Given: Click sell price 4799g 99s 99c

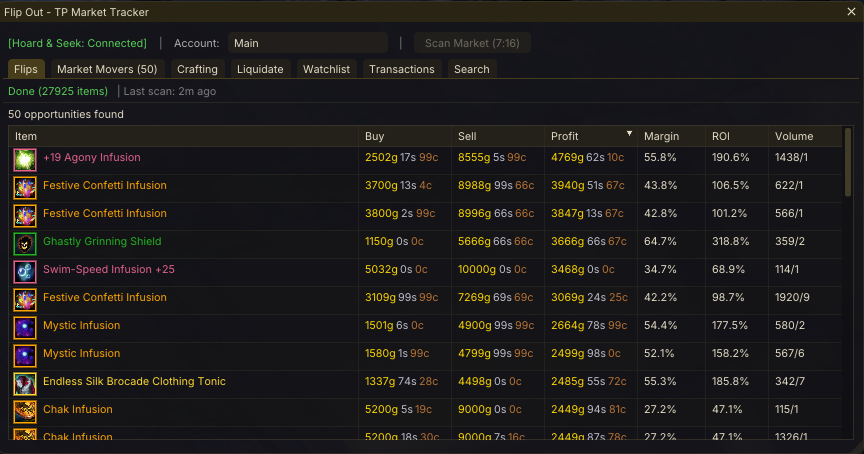Looking at the screenshot, I should 495,354.
